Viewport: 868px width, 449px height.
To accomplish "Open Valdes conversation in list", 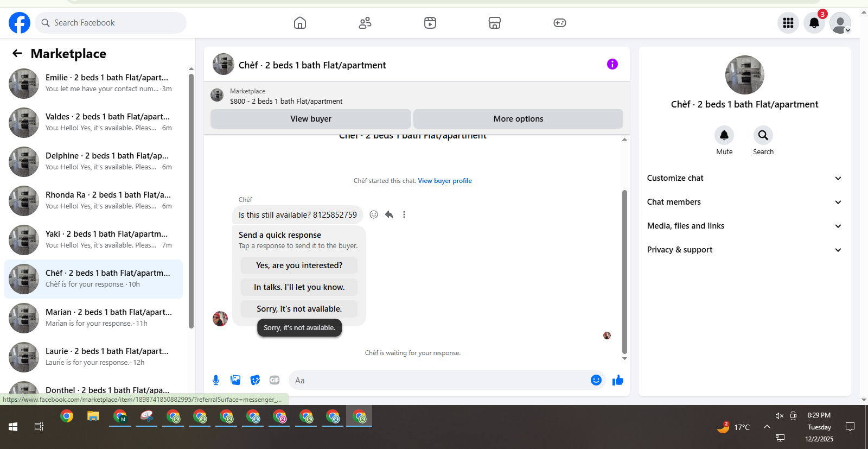I will (x=93, y=123).
